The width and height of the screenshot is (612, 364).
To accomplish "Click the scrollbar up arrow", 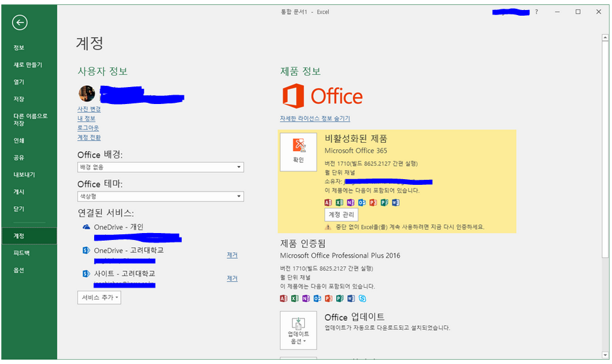I will 605,38.
